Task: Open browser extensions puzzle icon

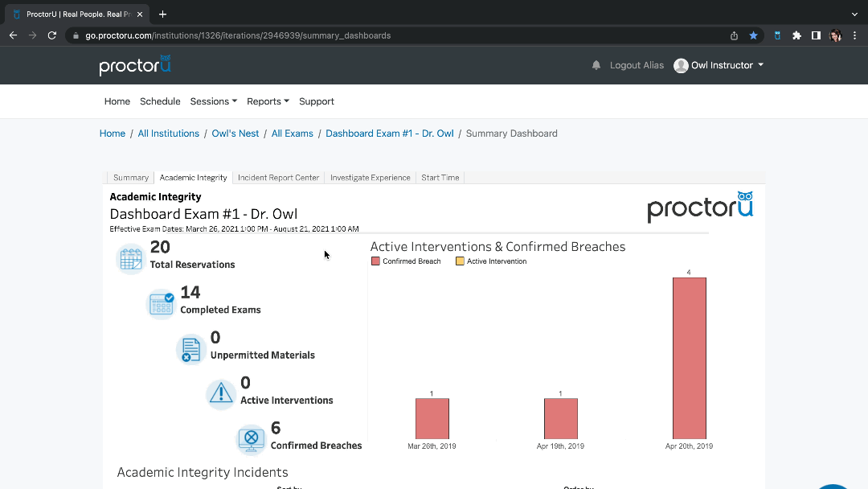Action: click(x=796, y=35)
